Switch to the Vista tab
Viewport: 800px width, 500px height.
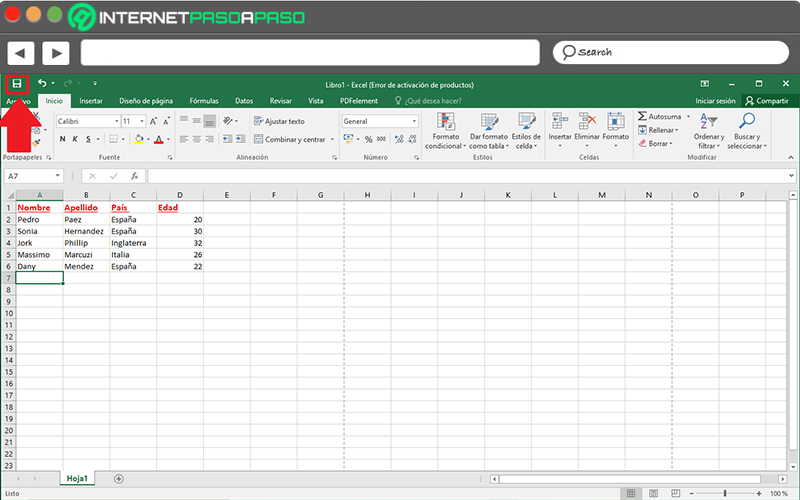click(x=315, y=101)
